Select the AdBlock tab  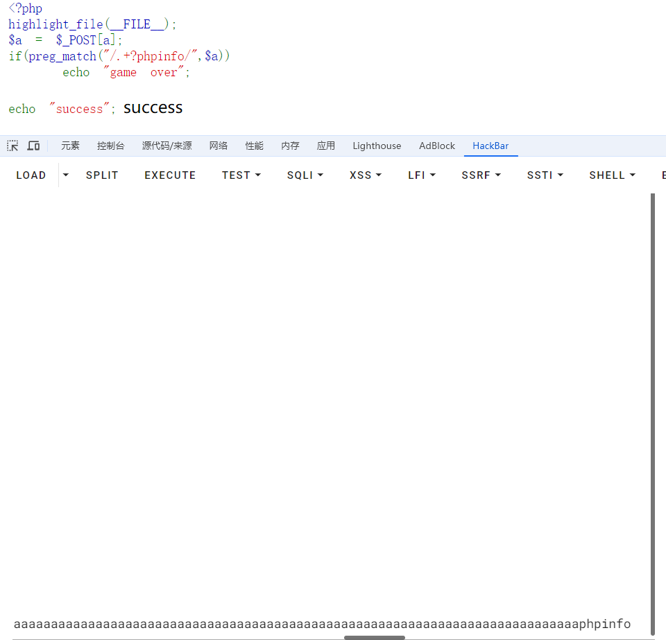[437, 146]
